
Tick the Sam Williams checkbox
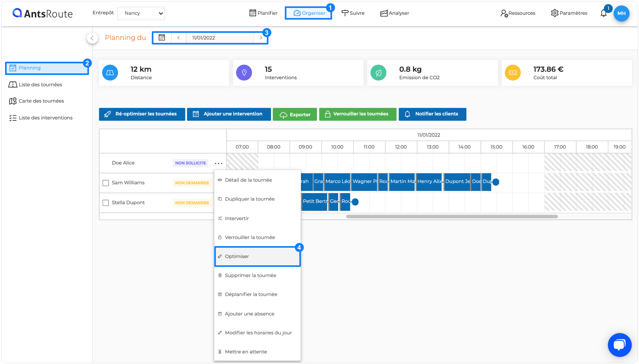coord(106,183)
